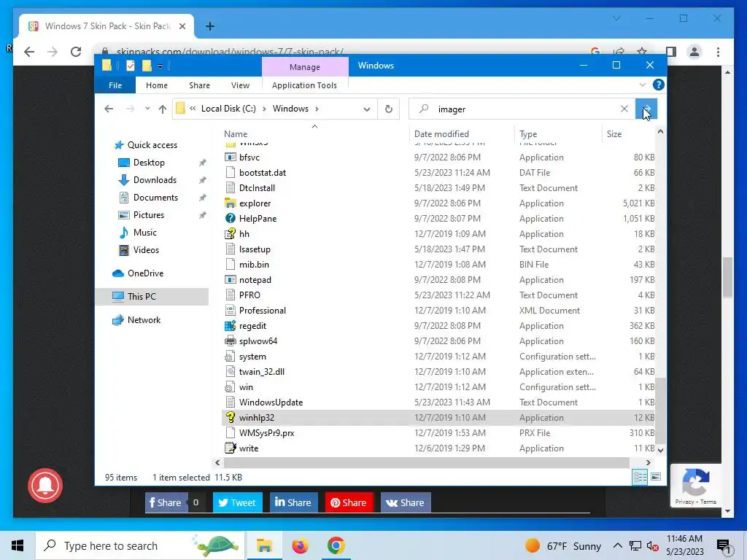Select twain_32.dll file

[x=262, y=371]
